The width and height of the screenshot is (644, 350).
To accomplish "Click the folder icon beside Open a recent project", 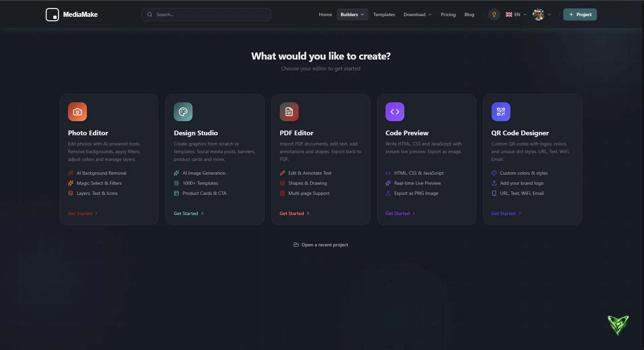I will [296, 245].
